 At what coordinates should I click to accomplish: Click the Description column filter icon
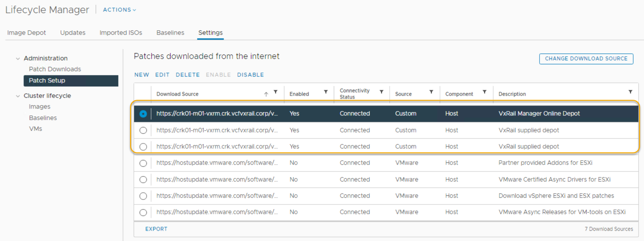630,92
